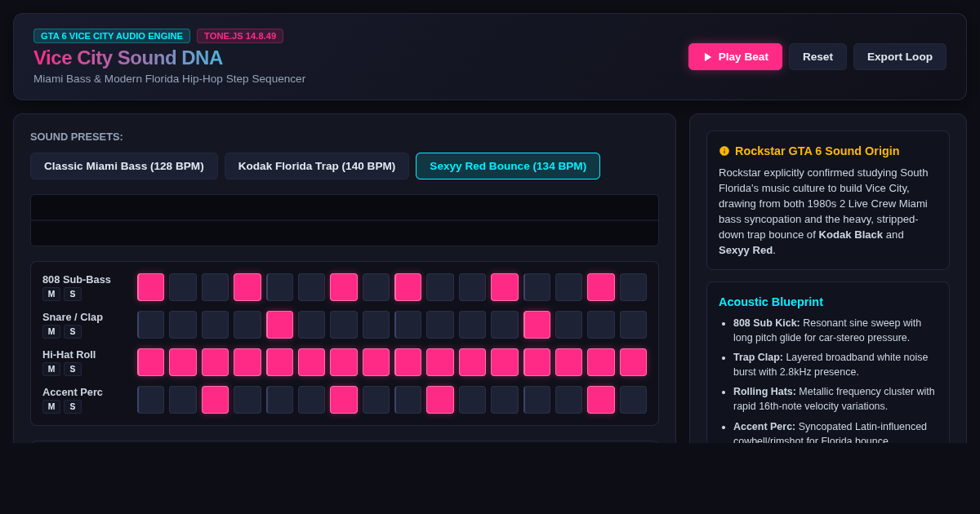Toggle step 4 of the 808 Sub-Bass row
Image resolution: width=980 pixels, height=514 pixels.
pos(247,287)
